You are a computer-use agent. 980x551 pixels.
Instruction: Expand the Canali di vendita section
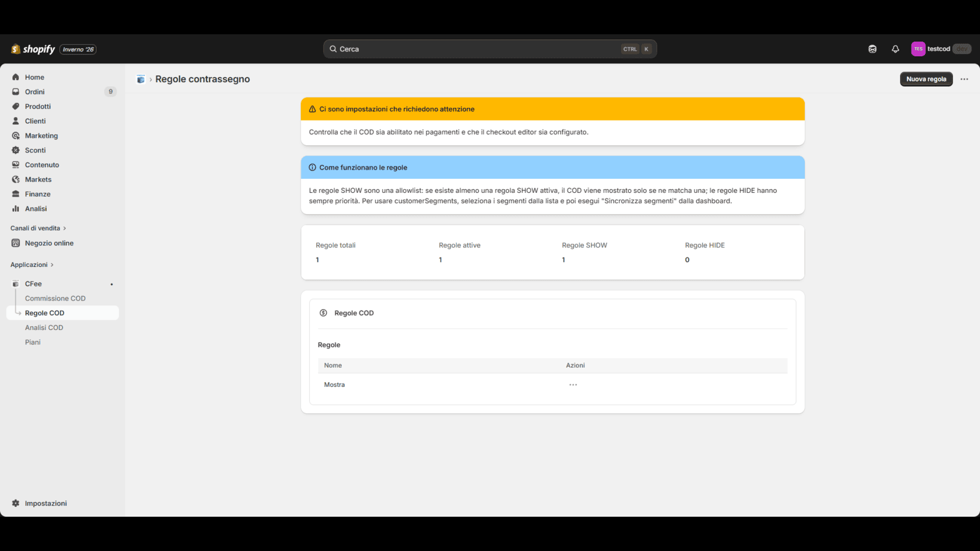pyautogui.click(x=38, y=228)
